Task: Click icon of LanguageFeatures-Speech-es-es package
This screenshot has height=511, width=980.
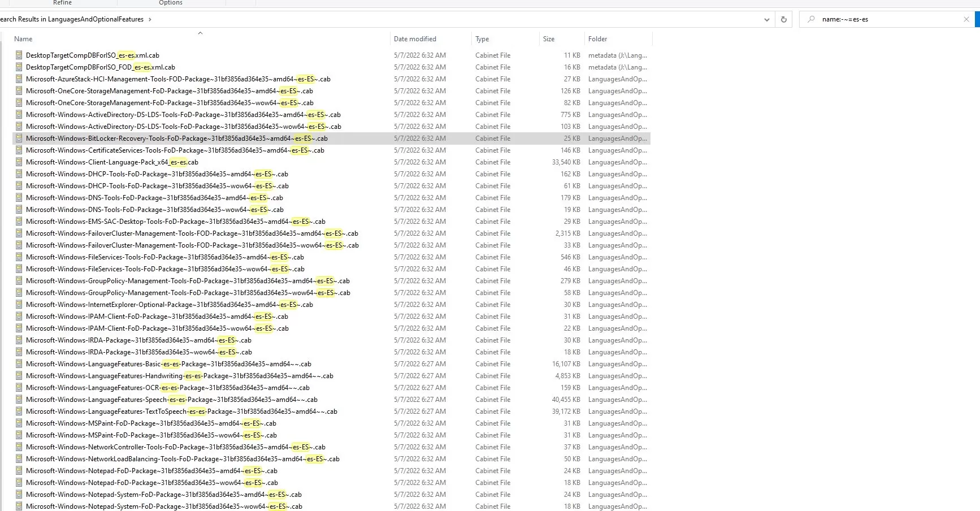Action: coord(19,400)
